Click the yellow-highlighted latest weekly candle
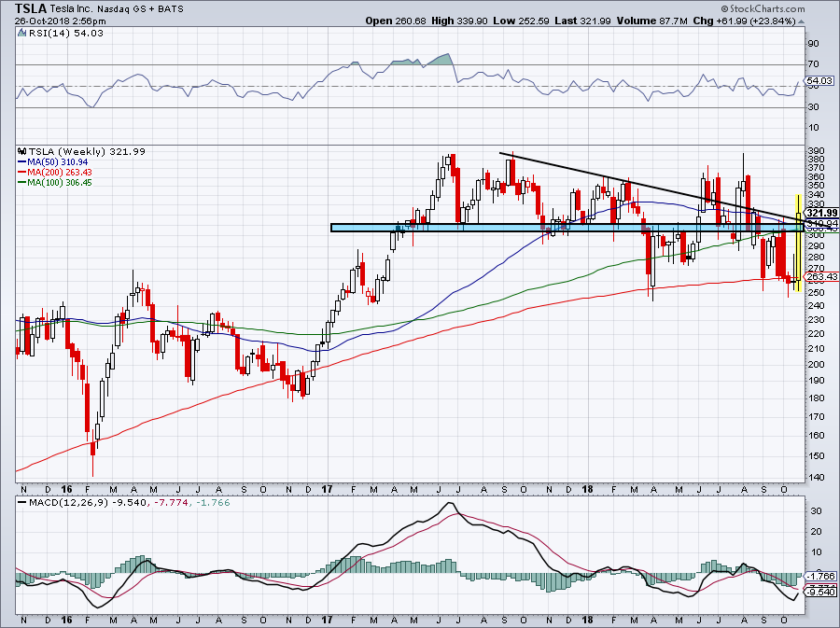 [x=798, y=243]
